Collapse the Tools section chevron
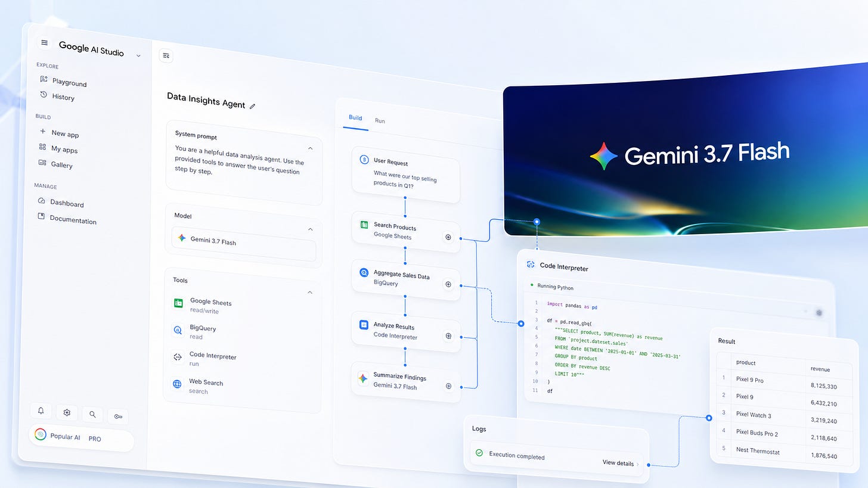Image resolution: width=868 pixels, height=488 pixels. 309,292
